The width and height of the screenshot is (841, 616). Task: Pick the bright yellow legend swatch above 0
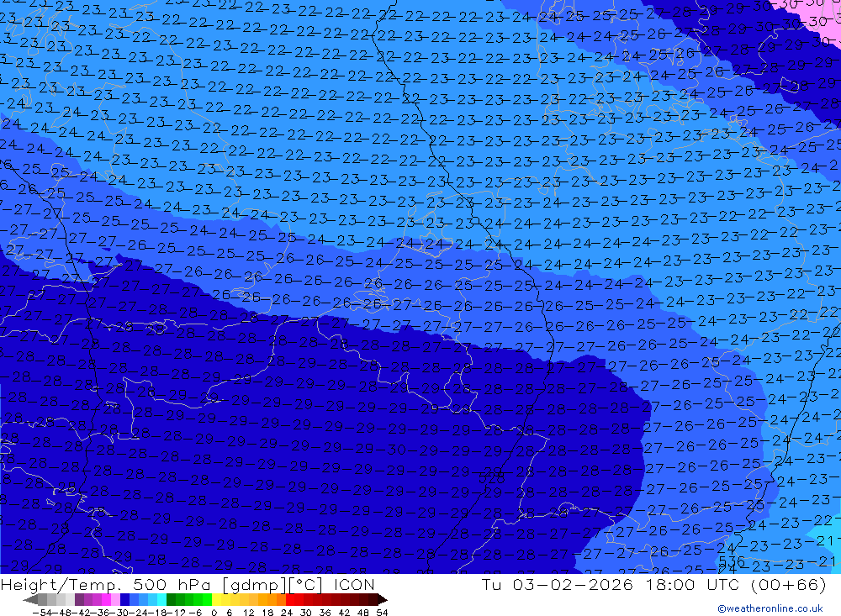pyautogui.click(x=216, y=600)
